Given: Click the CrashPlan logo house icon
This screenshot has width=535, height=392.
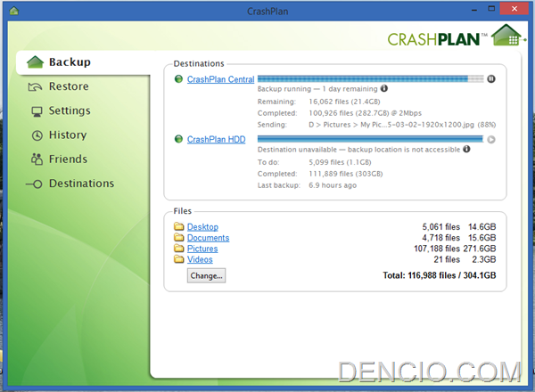Looking at the screenshot, I should tap(507, 35).
